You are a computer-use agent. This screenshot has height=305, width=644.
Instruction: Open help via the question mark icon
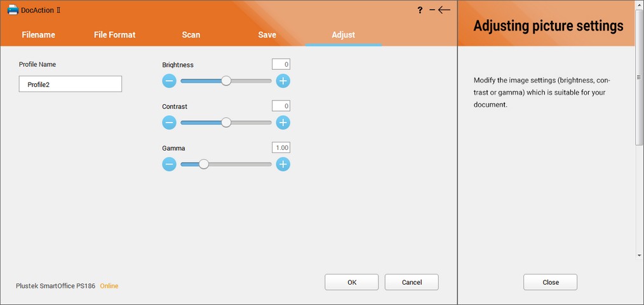click(420, 10)
